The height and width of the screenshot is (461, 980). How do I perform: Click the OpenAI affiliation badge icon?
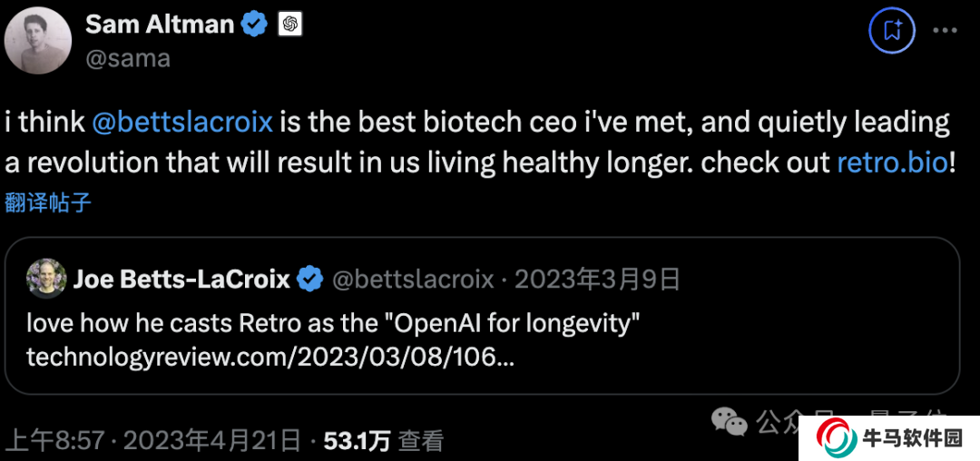click(289, 25)
